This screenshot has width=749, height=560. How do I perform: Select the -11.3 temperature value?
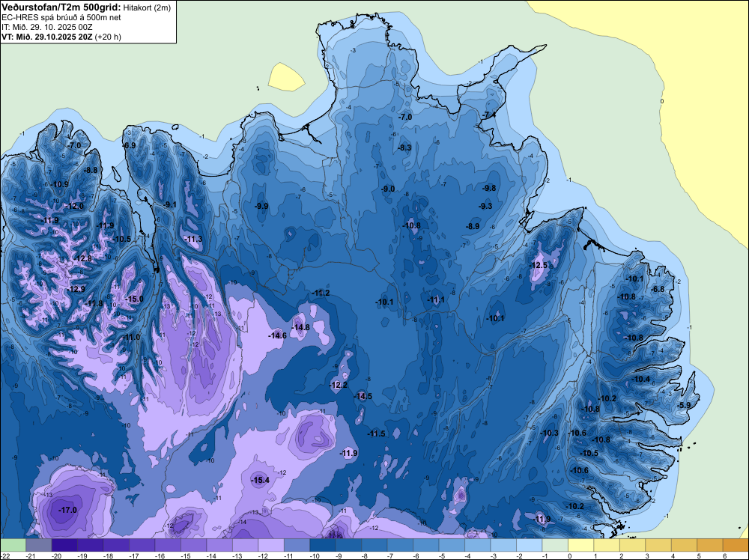pos(193,239)
